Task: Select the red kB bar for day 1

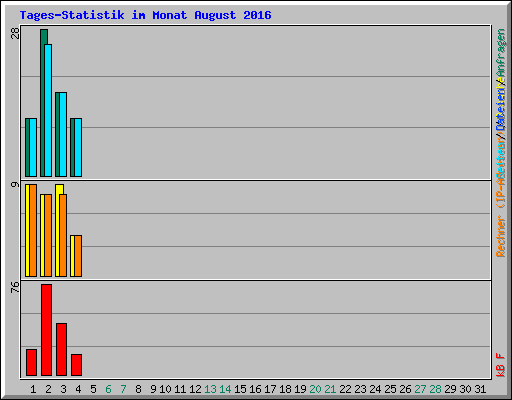Action: point(31,362)
